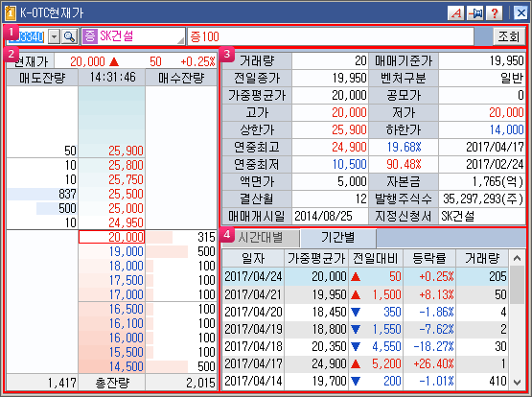Image resolution: width=532 pixels, height=397 pixels.
Task: Switch to the 시간대별 tab
Action: pyautogui.click(x=260, y=238)
